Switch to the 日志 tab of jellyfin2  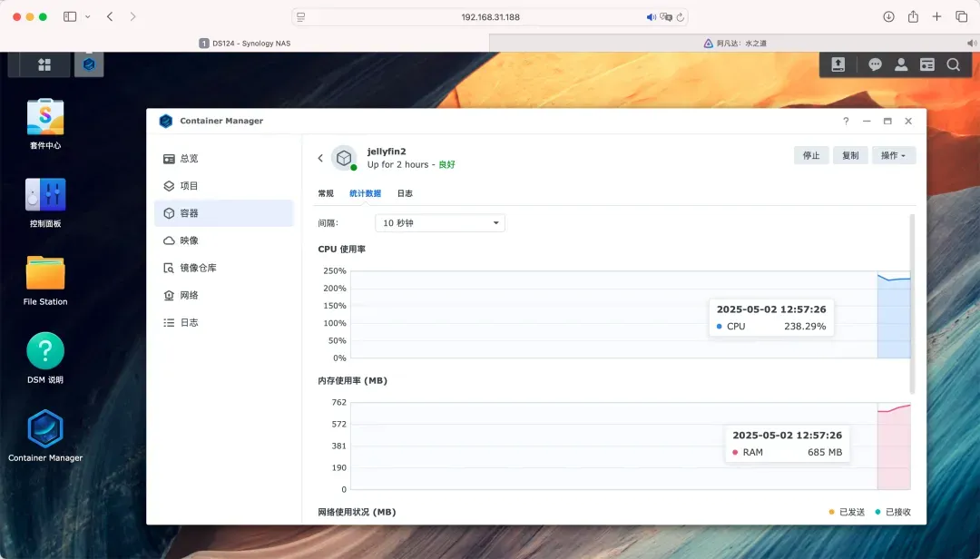(405, 193)
